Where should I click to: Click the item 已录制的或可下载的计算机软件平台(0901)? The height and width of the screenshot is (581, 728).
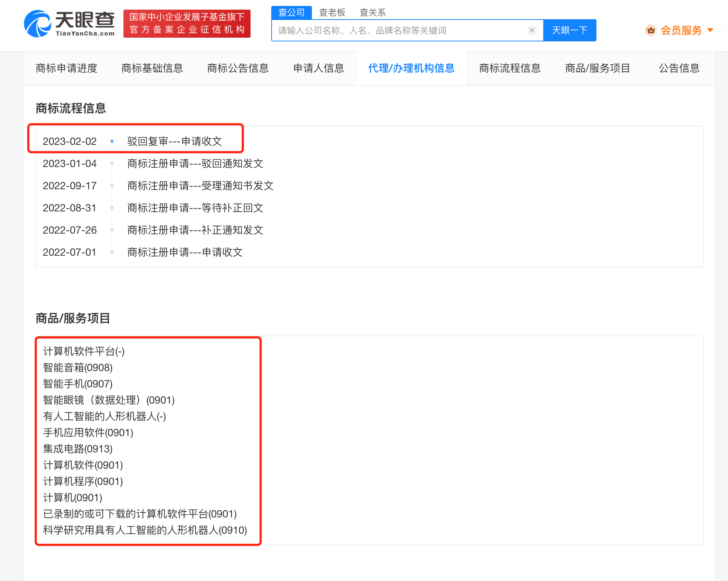tap(140, 514)
